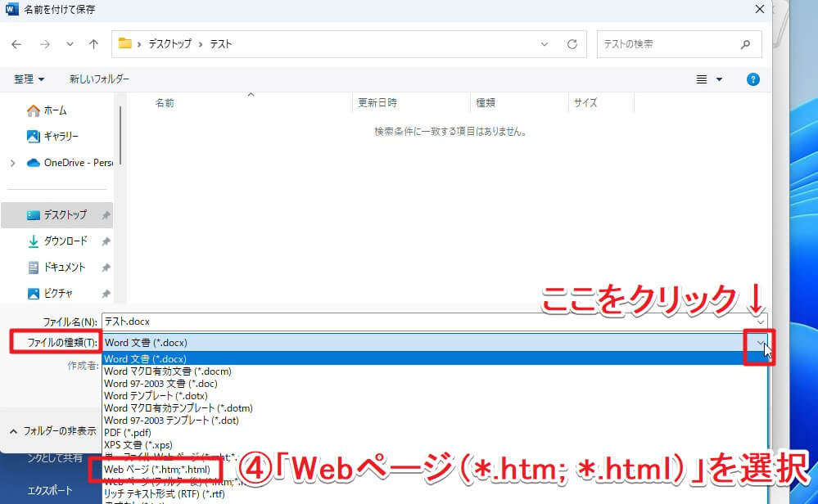Screen dimensions: 818x504
Task: Open the view options dropdown arrow
Action: click(x=720, y=79)
